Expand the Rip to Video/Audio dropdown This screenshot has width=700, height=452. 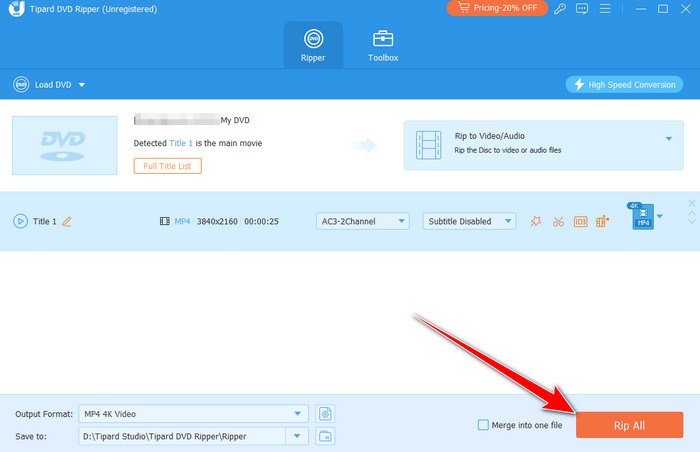tap(669, 138)
